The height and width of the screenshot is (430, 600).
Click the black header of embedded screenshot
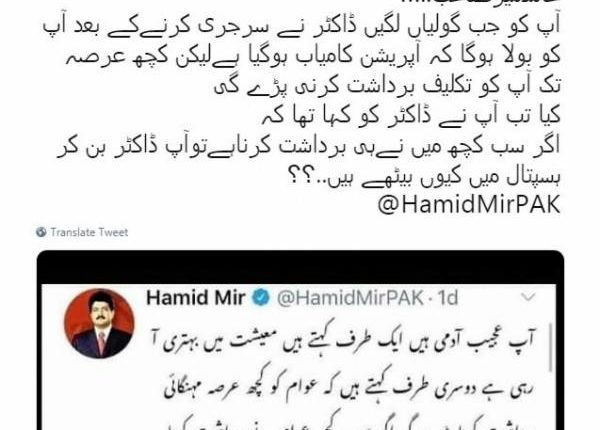[x=300, y=267]
